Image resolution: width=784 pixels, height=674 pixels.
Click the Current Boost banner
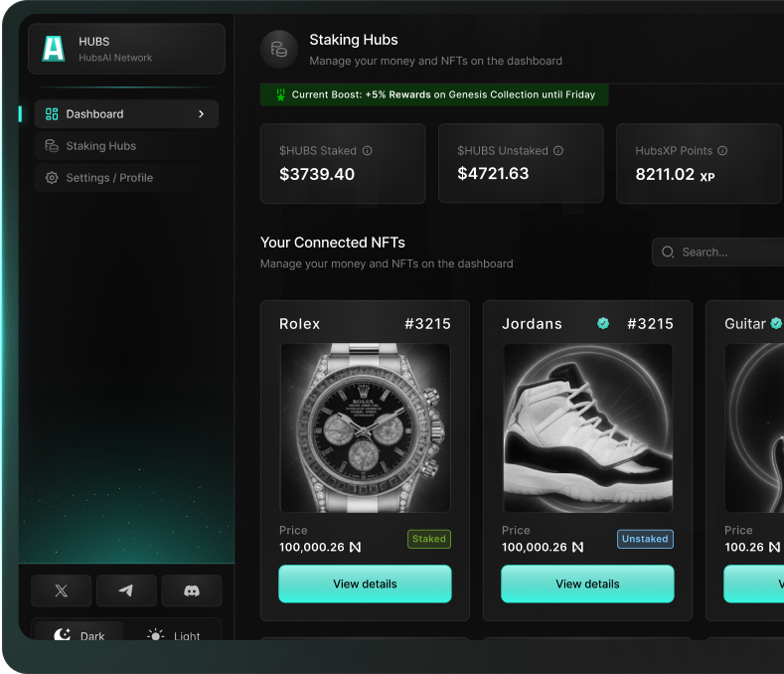pyautogui.click(x=434, y=94)
